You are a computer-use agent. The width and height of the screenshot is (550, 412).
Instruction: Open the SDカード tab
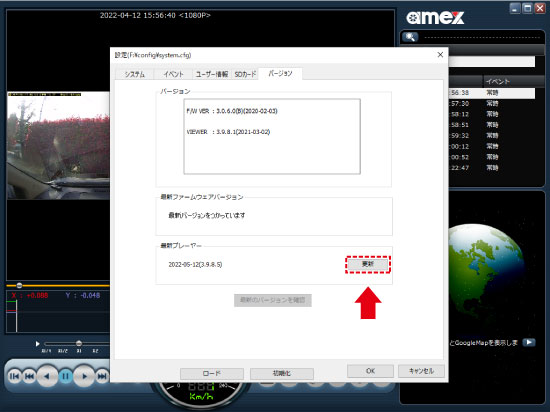(245, 74)
